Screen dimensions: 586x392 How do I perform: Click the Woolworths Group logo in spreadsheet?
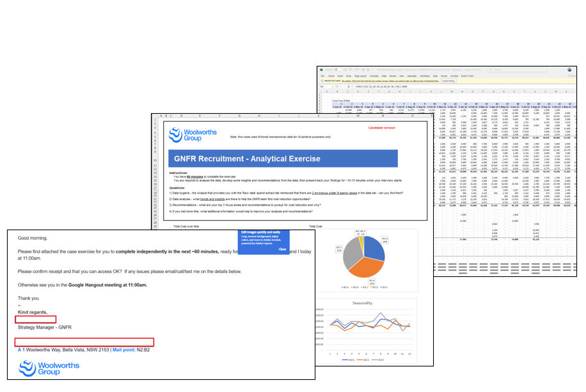[193, 135]
